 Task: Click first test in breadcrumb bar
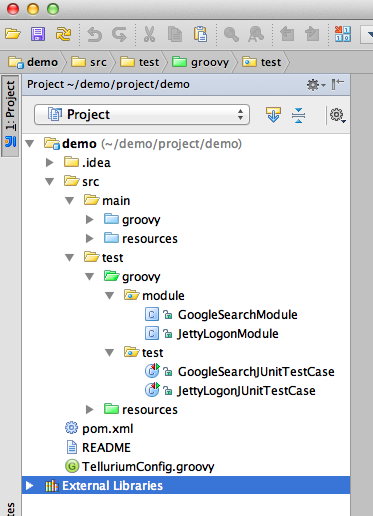(140, 62)
